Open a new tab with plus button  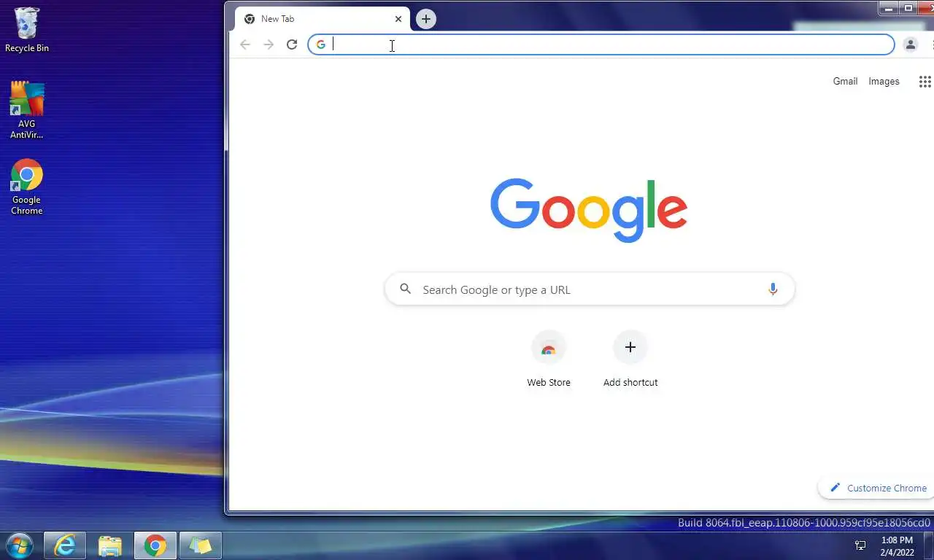coord(426,19)
